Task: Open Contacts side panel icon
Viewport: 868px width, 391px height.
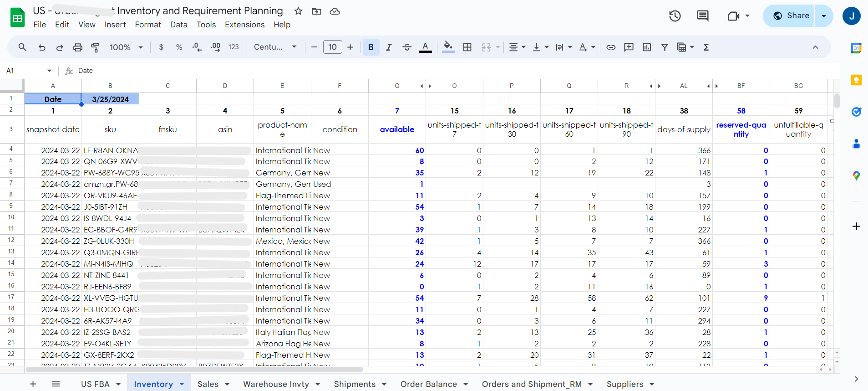Action: tap(856, 144)
